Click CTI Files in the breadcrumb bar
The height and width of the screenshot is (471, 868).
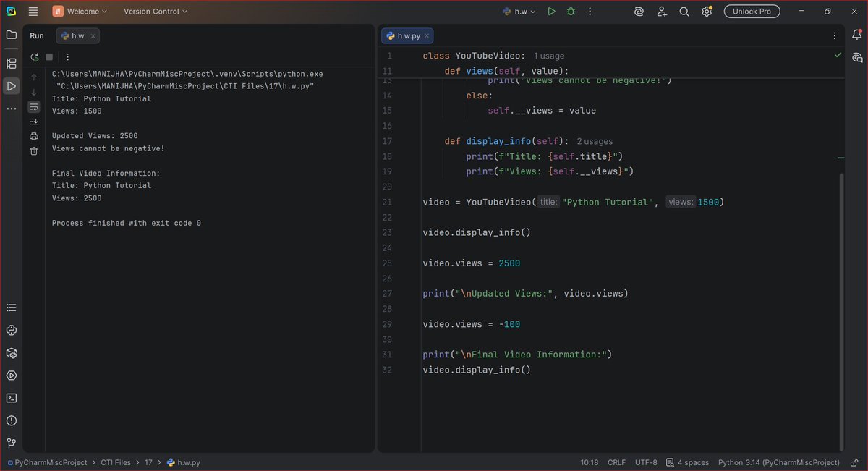116,462
